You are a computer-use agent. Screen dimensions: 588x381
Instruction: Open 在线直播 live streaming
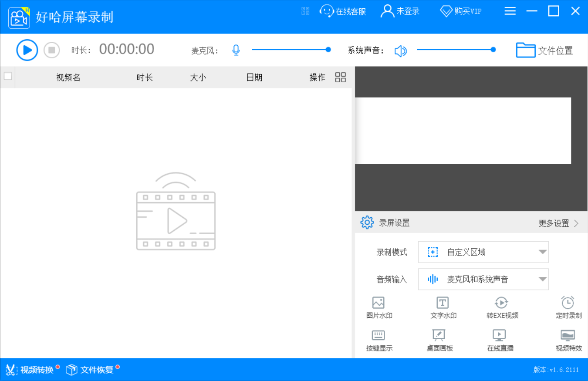click(500, 341)
